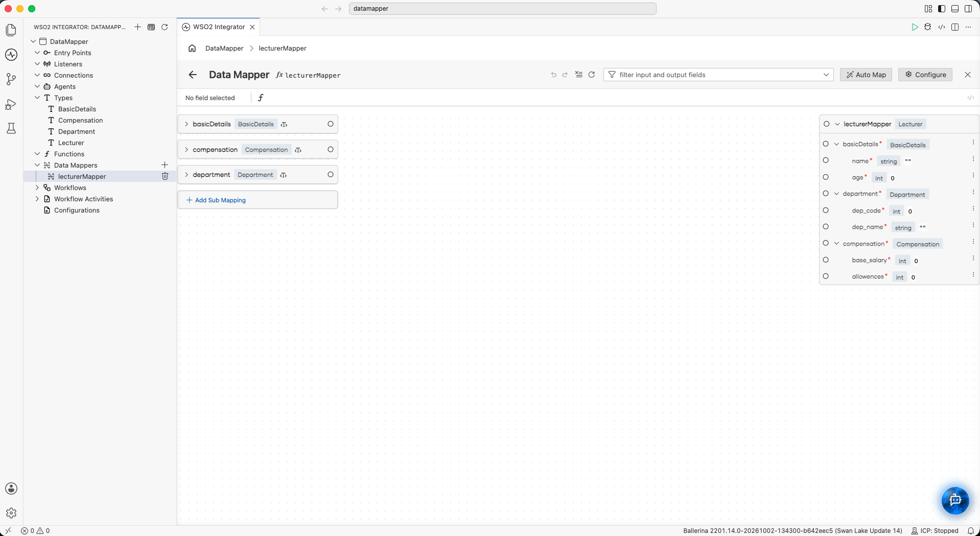
Task: Select the output port for allowences field
Action: [826, 276]
